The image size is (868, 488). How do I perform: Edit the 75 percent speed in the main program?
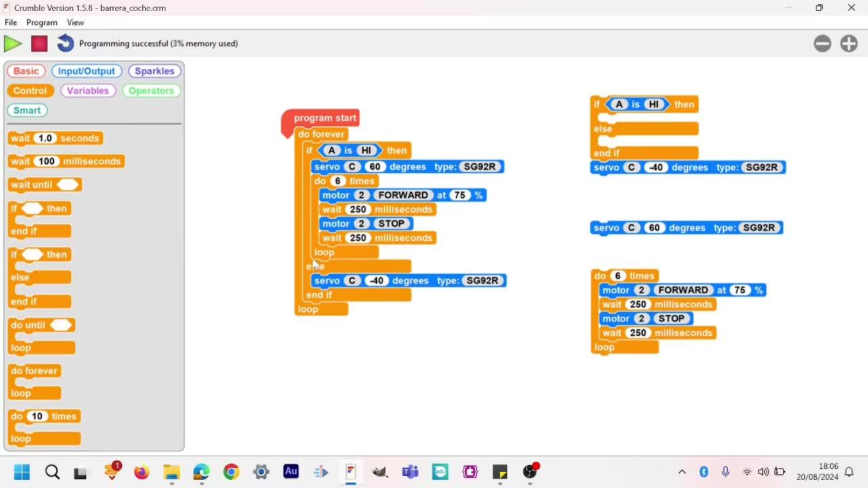click(x=460, y=195)
